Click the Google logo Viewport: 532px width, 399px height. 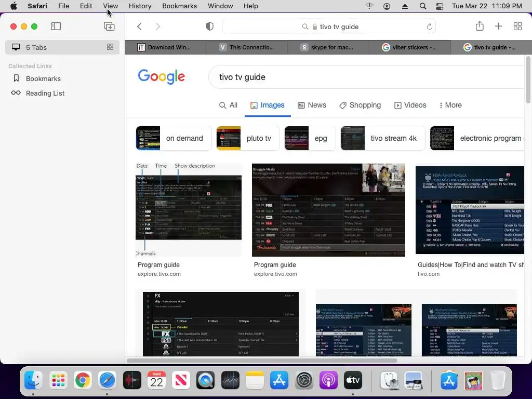tap(161, 77)
